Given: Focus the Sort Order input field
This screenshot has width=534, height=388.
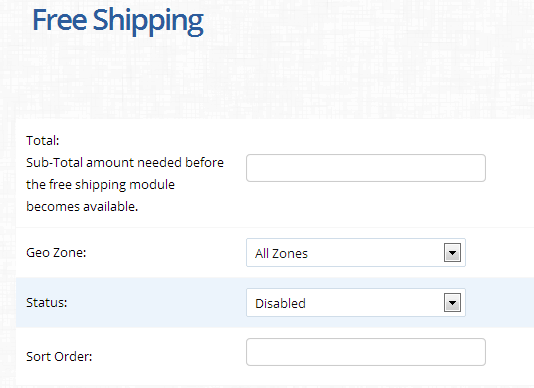Looking at the screenshot, I should tap(366, 352).
